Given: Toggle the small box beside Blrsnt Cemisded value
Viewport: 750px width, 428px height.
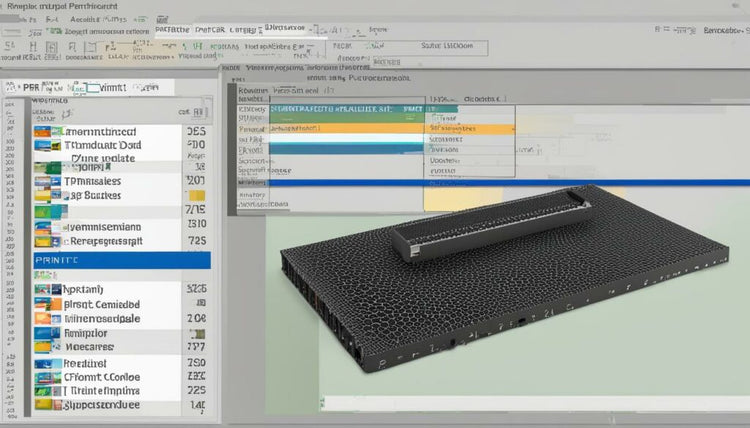Looking at the screenshot, I should pyautogui.click(x=201, y=303).
